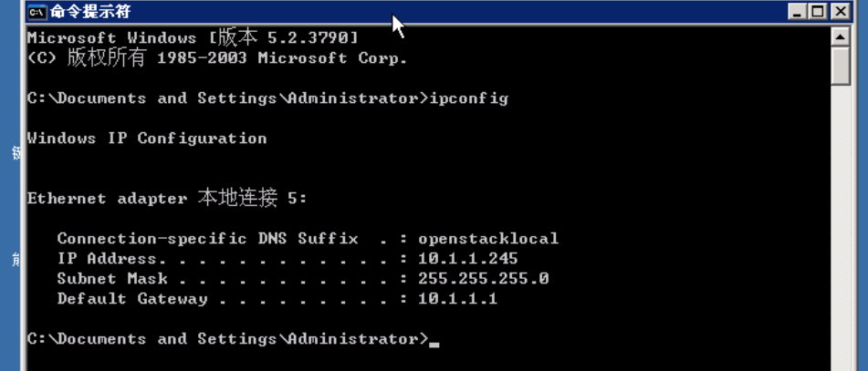The height and width of the screenshot is (371, 868).
Task: Open the command prompt system menu icon
Action: click(x=37, y=12)
